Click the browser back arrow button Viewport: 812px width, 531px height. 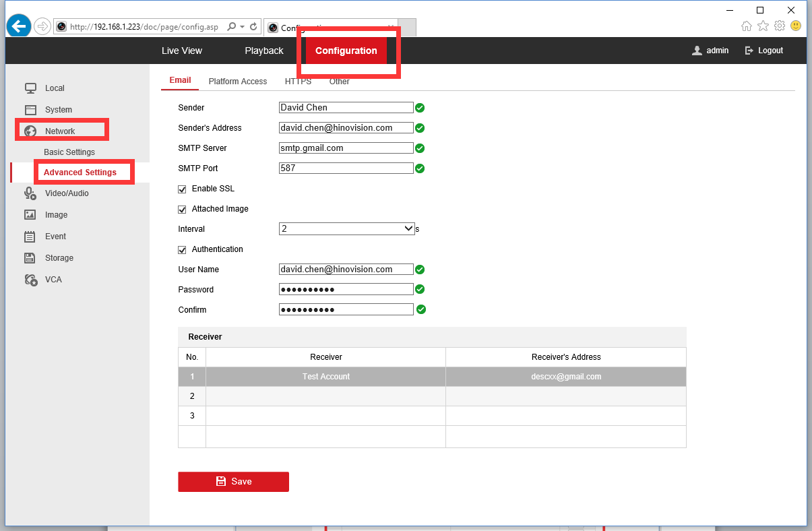tap(19, 26)
